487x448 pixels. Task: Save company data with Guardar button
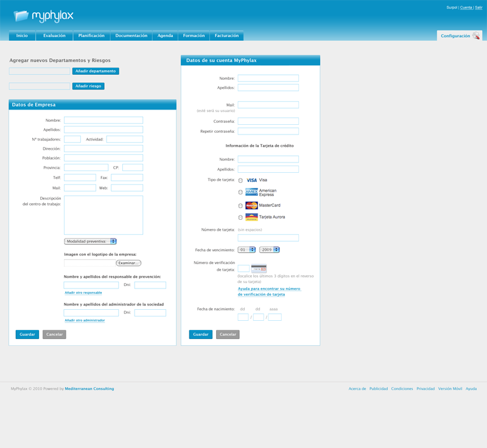tap(27, 334)
